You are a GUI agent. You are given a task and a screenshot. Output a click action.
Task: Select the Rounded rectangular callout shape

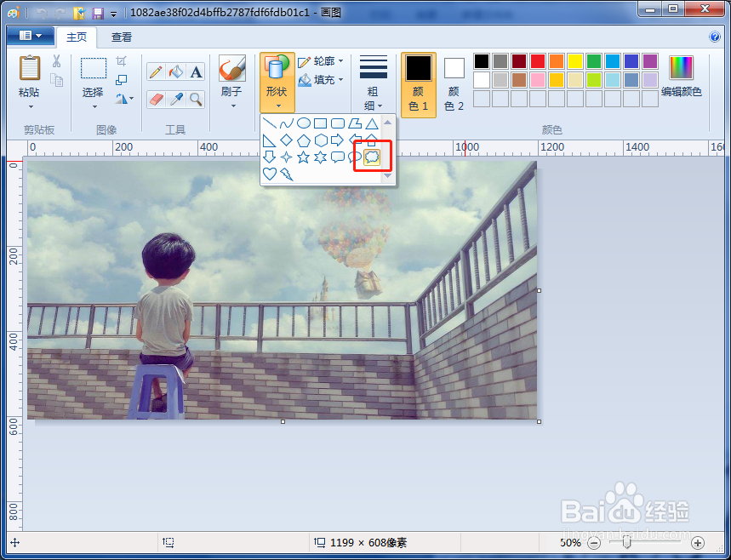click(338, 157)
